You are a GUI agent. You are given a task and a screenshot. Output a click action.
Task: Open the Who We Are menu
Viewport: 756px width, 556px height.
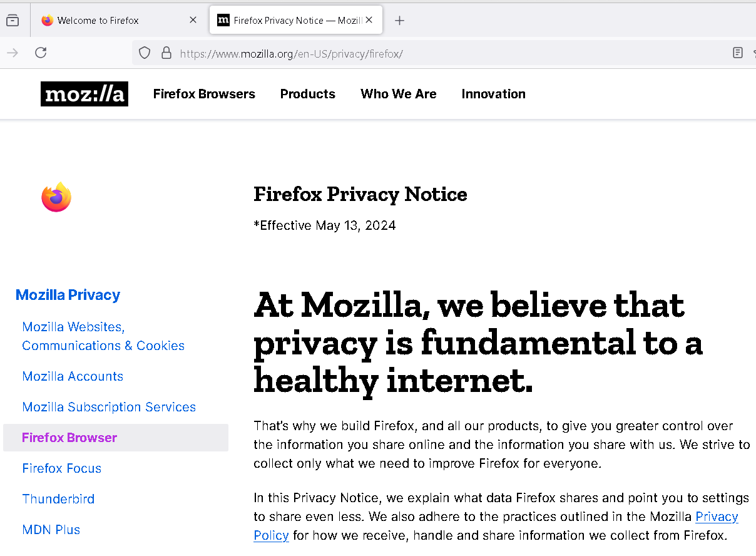398,94
